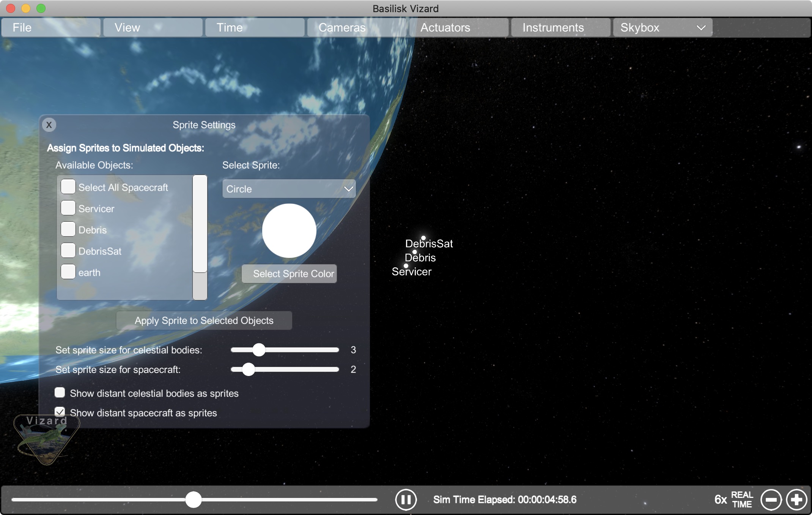Click the white circle sprite preview
This screenshot has height=515, width=812.
[289, 231]
